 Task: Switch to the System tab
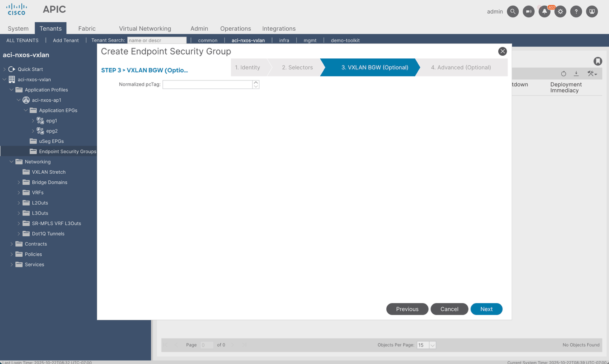click(18, 29)
